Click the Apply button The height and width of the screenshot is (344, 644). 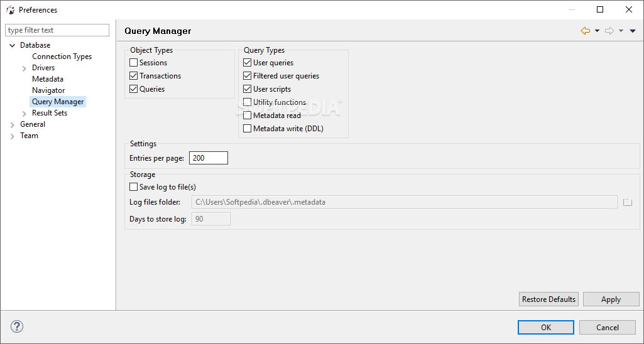(x=611, y=299)
